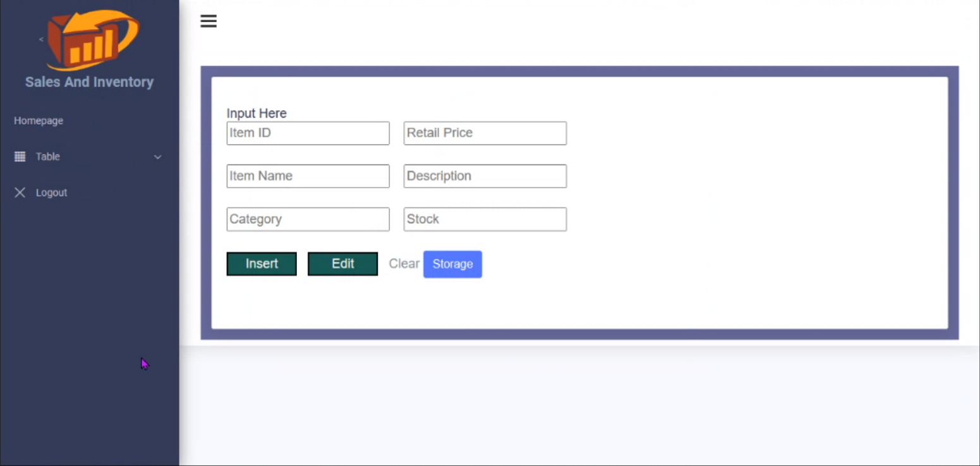Open the Homepage sidebar item
Screen dimensions: 980x466
point(39,121)
